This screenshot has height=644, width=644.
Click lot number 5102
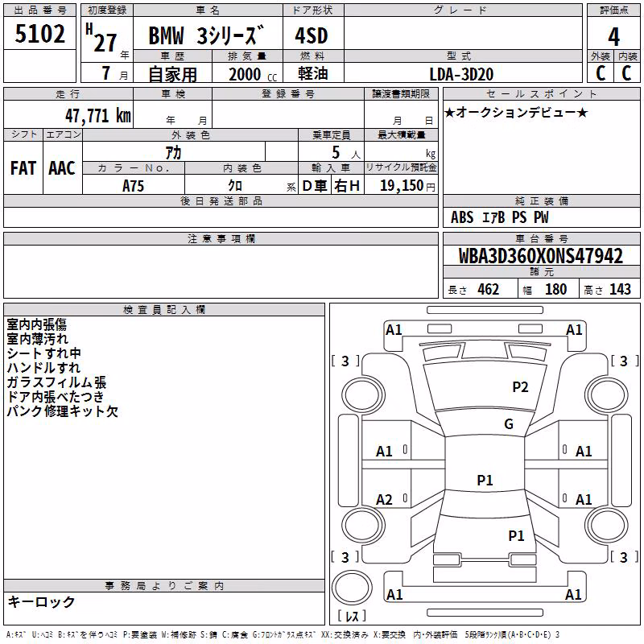pos(39,34)
